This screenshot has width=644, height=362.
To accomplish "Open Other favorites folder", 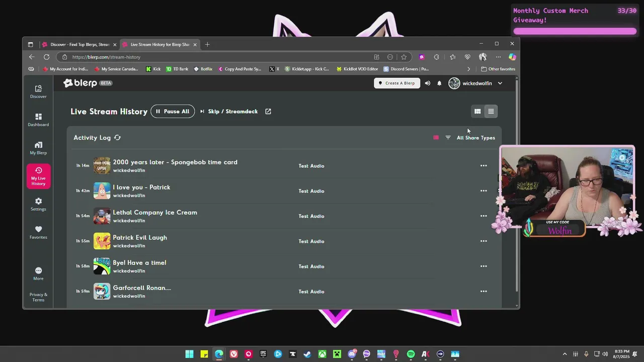I will pos(498,69).
